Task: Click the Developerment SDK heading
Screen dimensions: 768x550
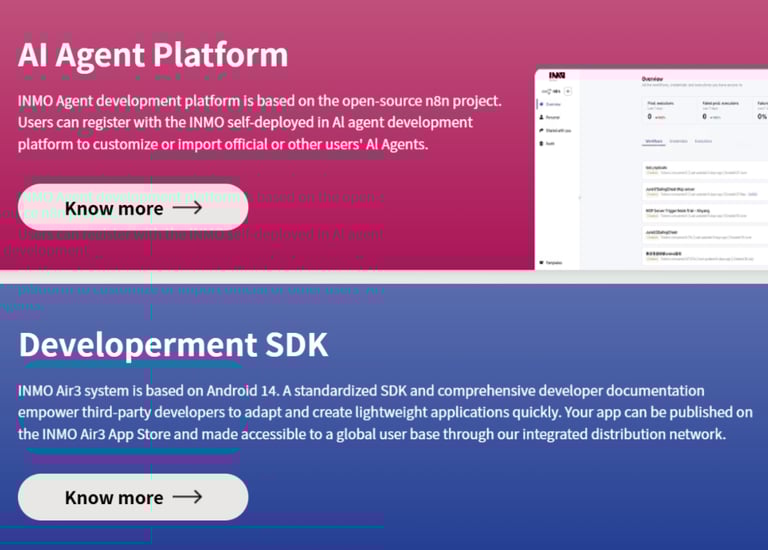Action: pos(173,345)
